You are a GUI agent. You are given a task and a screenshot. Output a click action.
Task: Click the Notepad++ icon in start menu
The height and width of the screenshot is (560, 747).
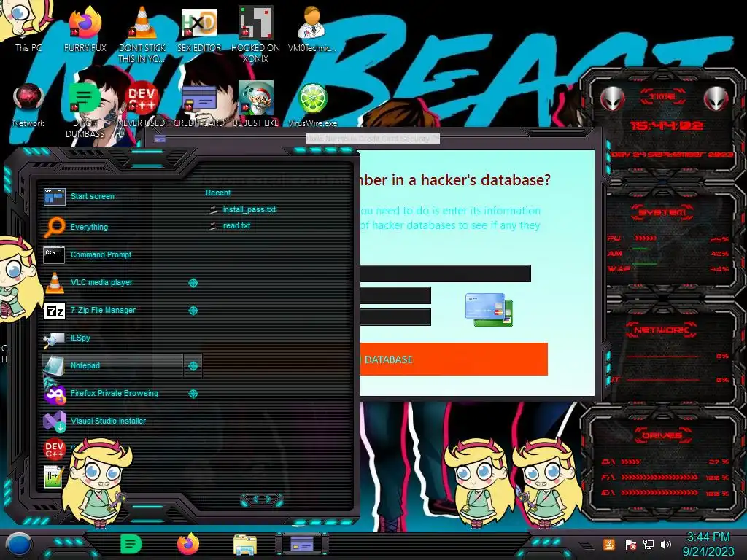coord(53,476)
